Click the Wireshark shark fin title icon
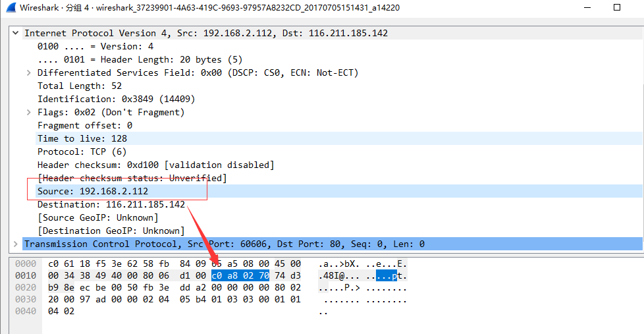 (x=11, y=7)
